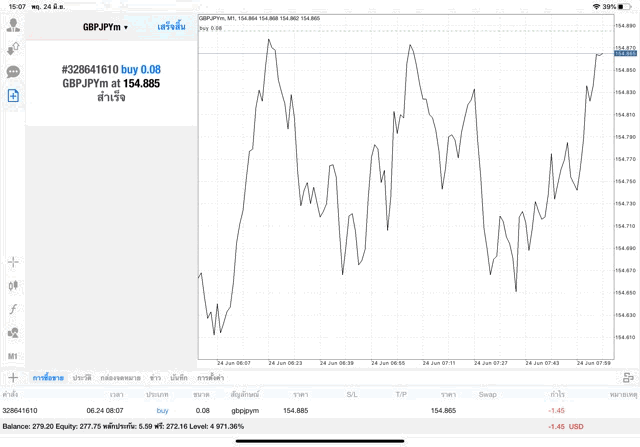Click the current price 154.865 table cell
This screenshot has height=447, width=640.
tap(443, 411)
